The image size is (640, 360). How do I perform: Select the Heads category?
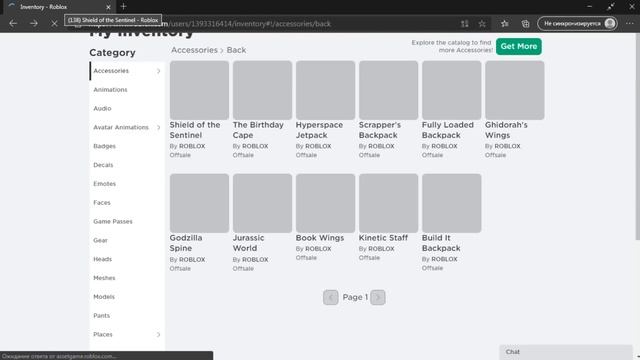pyautogui.click(x=102, y=259)
